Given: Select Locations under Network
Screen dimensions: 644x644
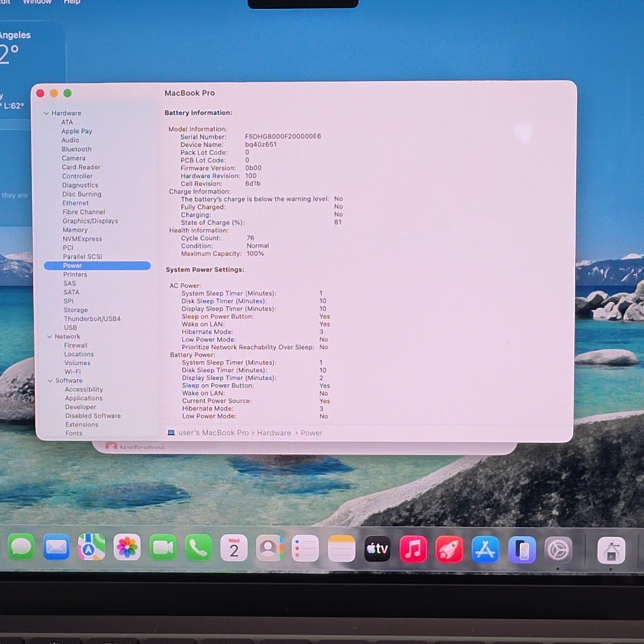Looking at the screenshot, I should (x=79, y=354).
